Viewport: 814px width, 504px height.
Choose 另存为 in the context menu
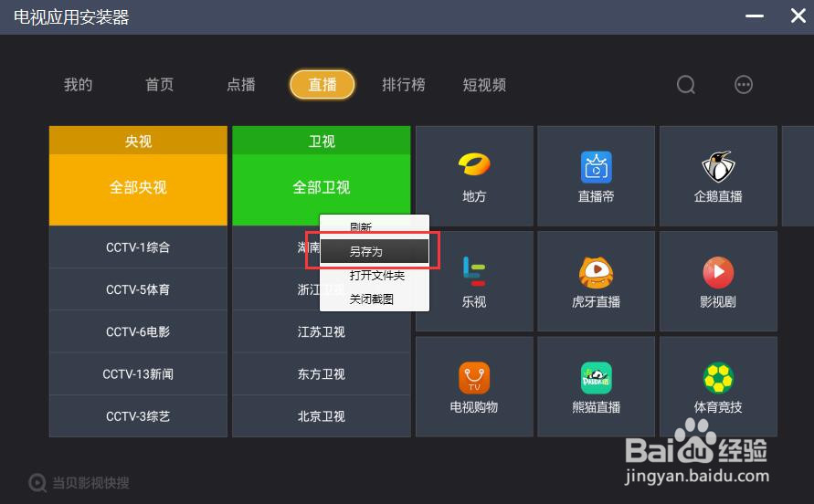[x=375, y=252]
